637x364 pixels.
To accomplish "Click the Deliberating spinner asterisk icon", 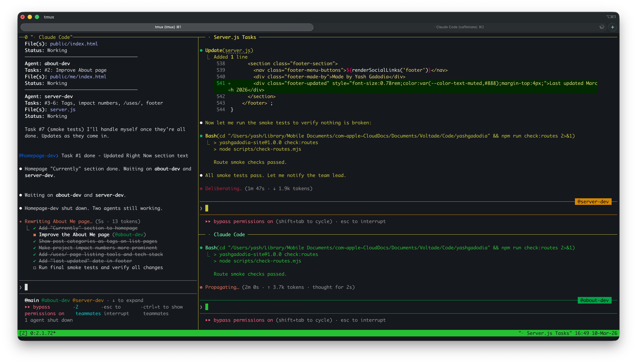I will point(201,189).
